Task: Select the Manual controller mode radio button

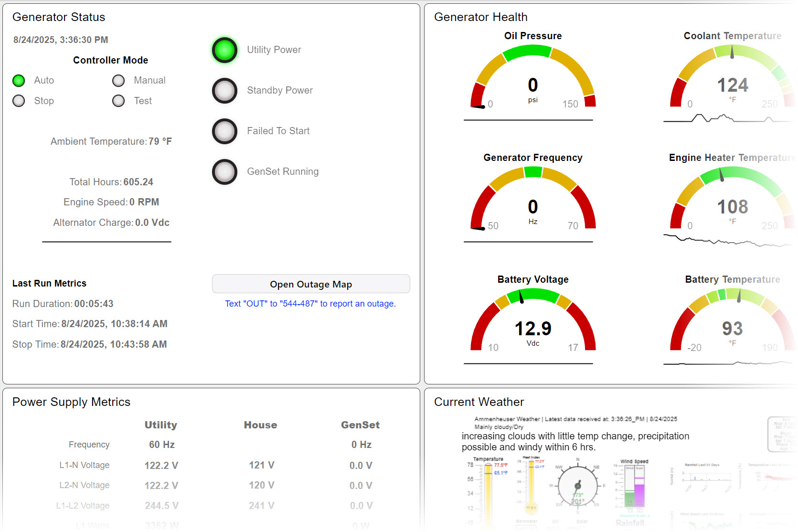Action: pyautogui.click(x=118, y=81)
